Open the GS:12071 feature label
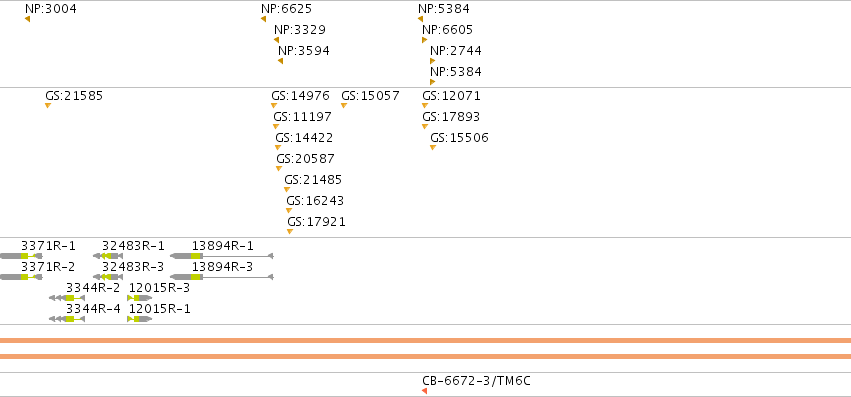The width and height of the screenshot is (851, 397). (x=452, y=96)
